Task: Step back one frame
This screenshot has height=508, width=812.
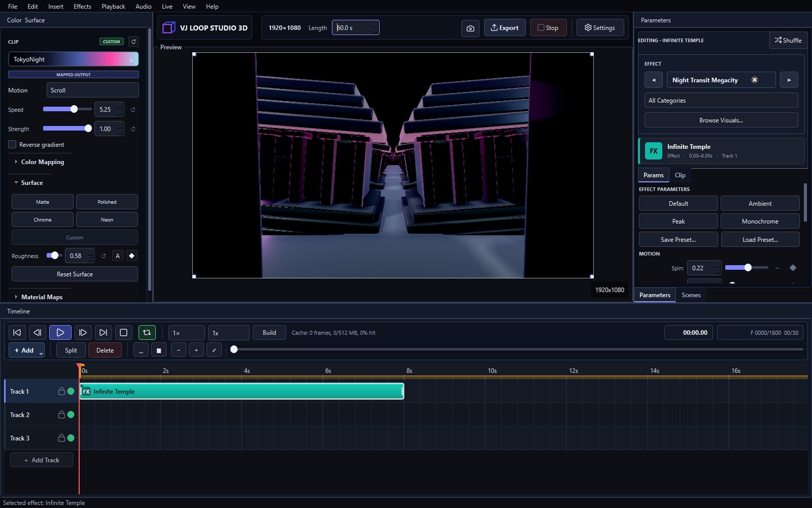Action: point(38,332)
